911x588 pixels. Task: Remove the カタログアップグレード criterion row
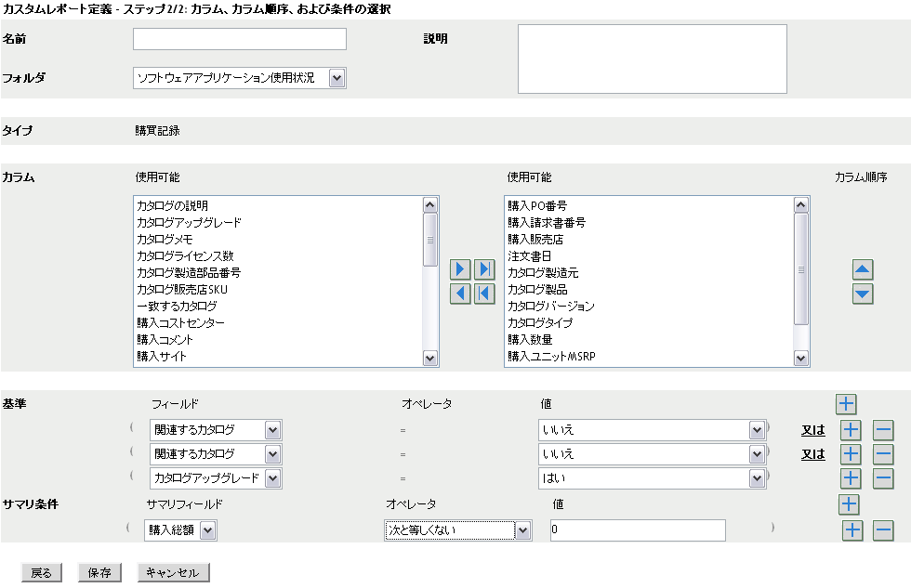pyautogui.click(x=883, y=478)
